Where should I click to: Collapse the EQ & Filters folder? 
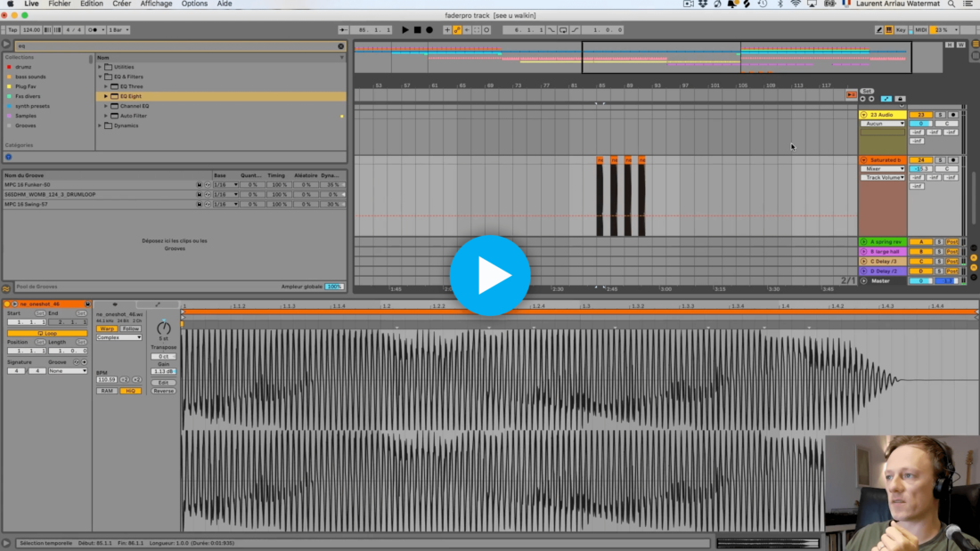pyautogui.click(x=100, y=77)
